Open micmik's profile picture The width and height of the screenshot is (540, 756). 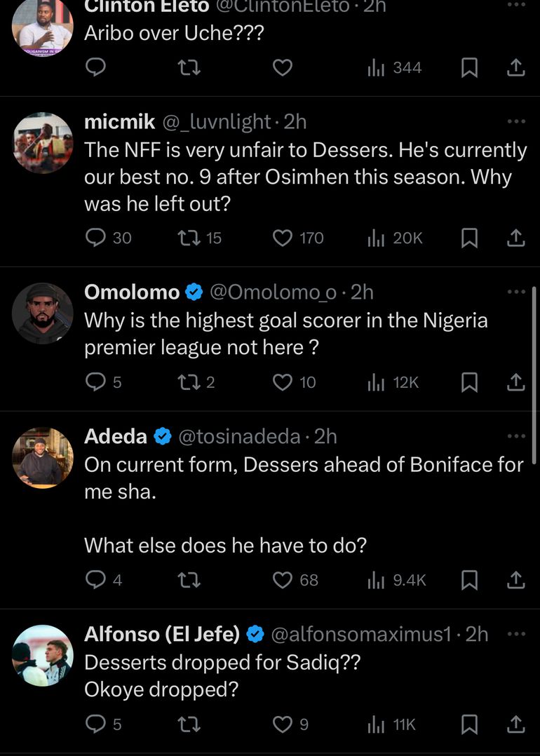coord(43,143)
